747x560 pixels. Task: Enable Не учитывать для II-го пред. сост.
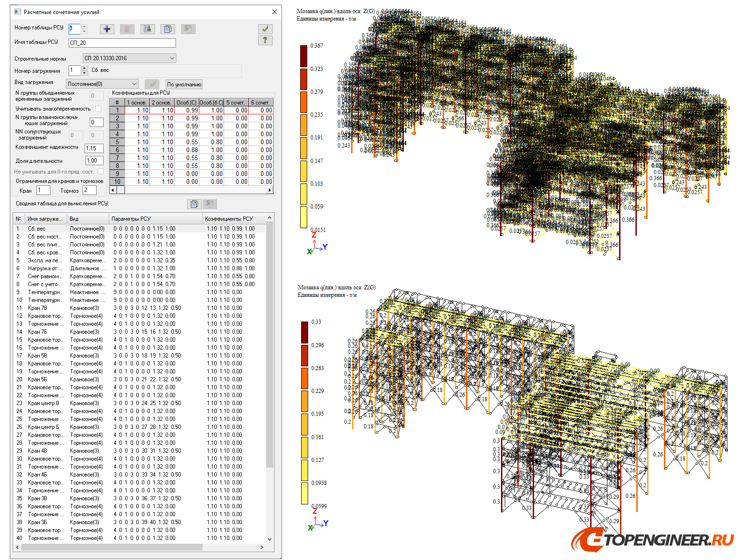click(101, 172)
